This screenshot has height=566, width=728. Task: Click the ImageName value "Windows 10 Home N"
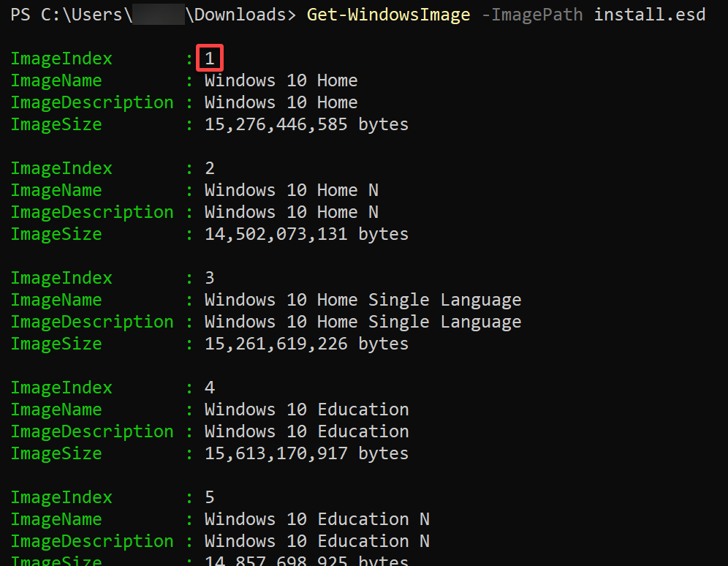click(292, 190)
